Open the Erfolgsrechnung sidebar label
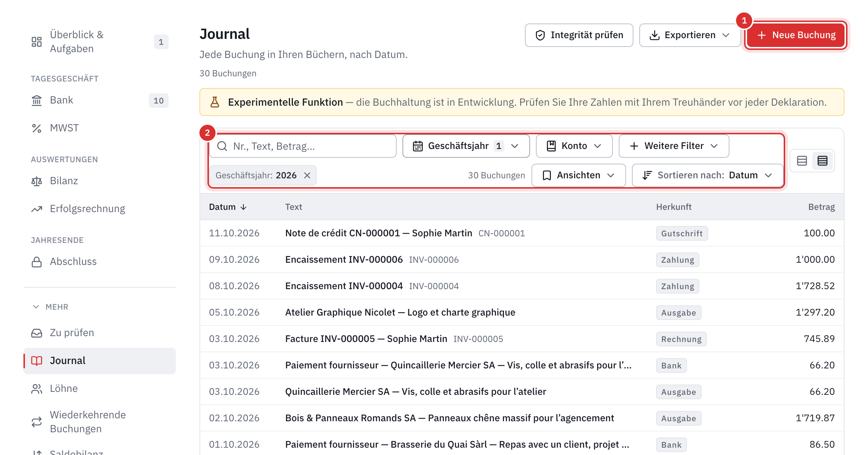Image resolution: width=868 pixels, height=455 pixels. [x=87, y=209]
